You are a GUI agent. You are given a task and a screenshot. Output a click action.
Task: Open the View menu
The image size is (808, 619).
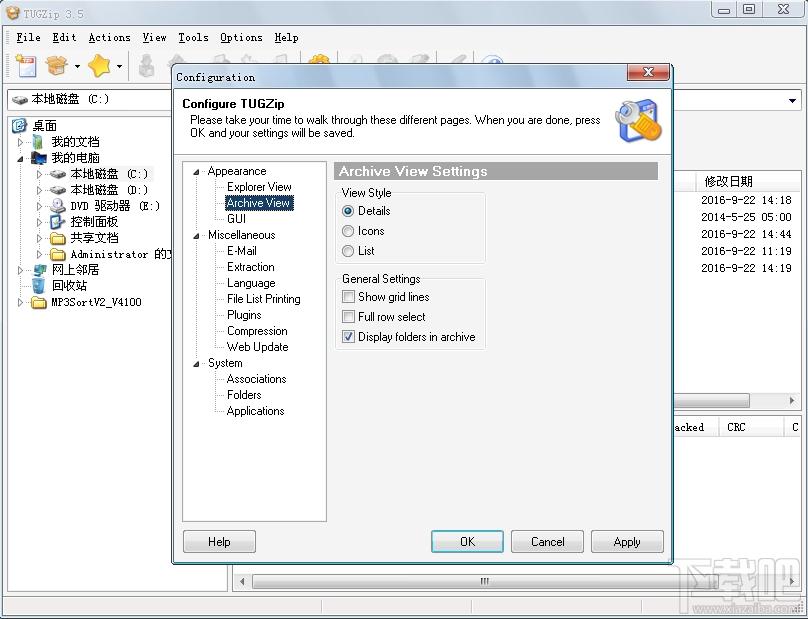click(x=154, y=37)
